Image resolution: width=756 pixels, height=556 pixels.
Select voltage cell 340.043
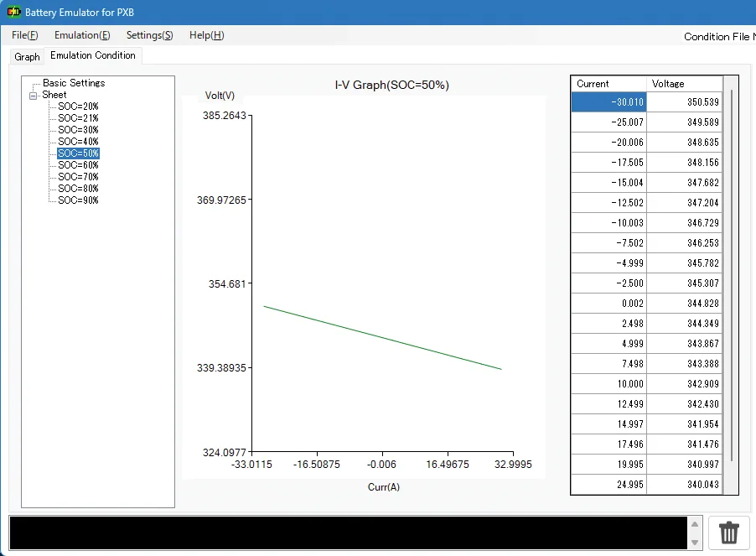tap(684, 485)
